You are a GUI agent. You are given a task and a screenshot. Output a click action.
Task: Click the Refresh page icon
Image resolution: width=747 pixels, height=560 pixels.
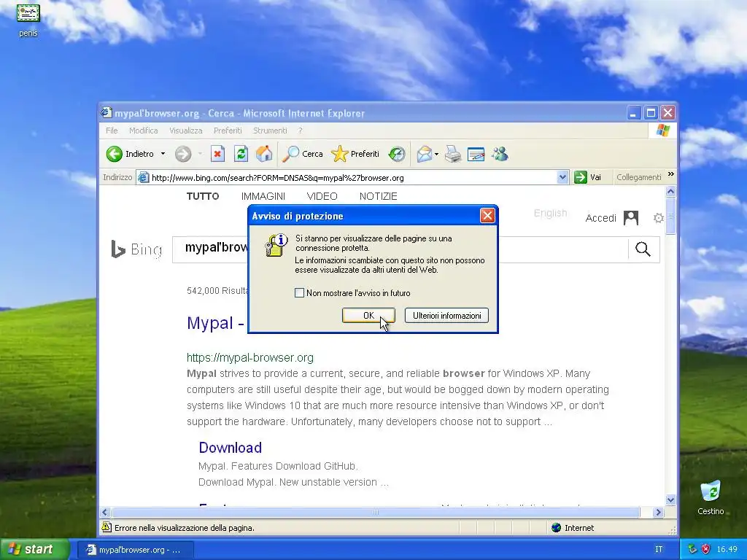pos(241,154)
